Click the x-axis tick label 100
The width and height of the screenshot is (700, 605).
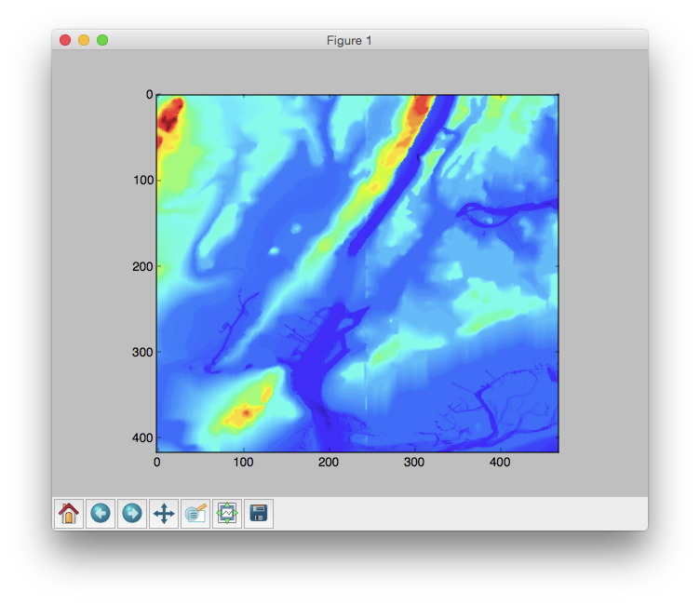(243, 462)
